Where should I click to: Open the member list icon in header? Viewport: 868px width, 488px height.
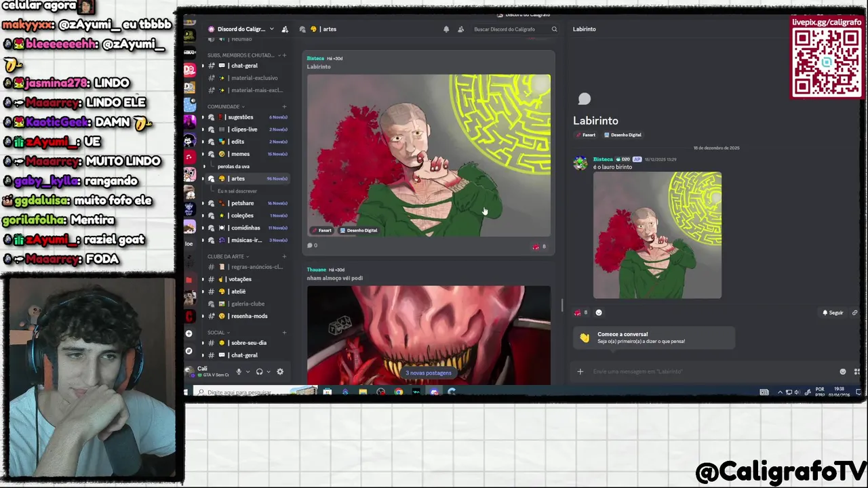click(461, 29)
